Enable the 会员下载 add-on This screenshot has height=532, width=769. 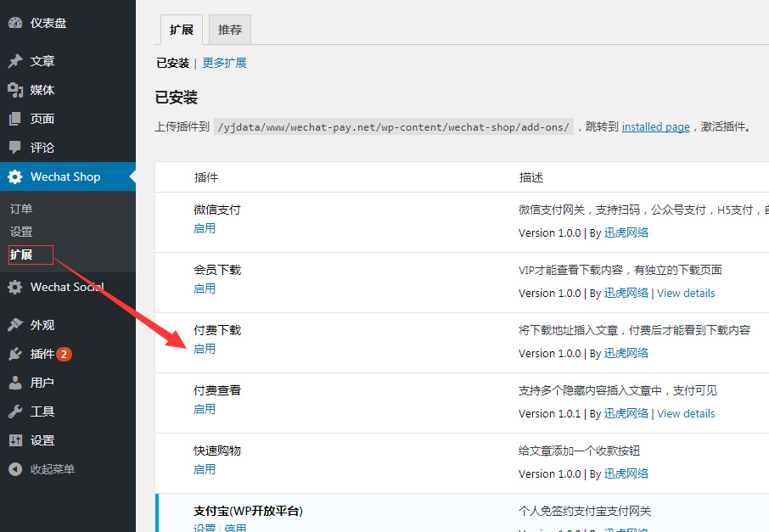(x=205, y=288)
